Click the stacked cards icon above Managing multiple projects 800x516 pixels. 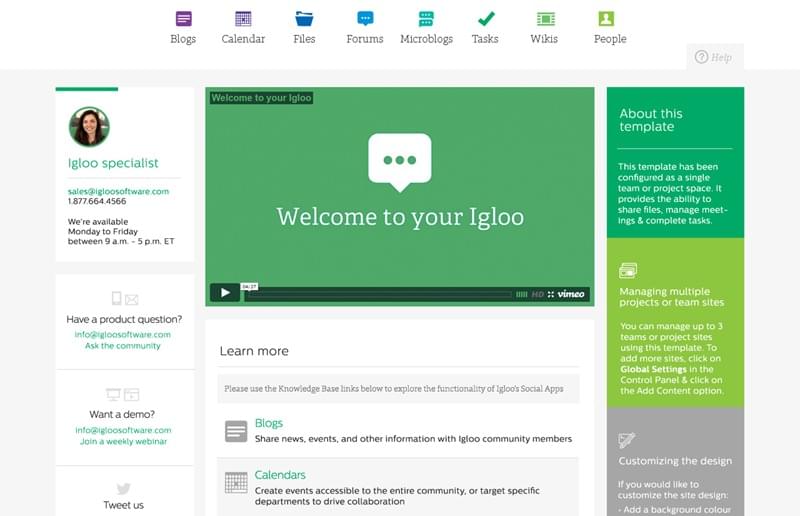pyautogui.click(x=628, y=271)
